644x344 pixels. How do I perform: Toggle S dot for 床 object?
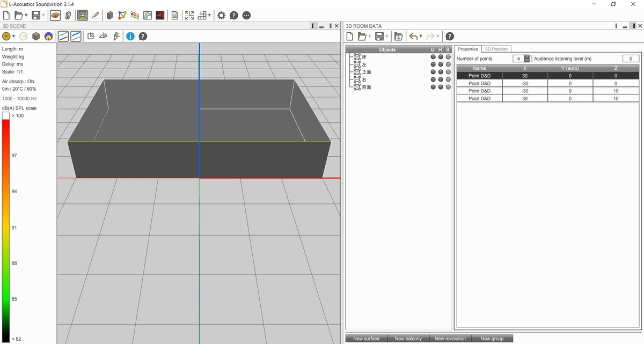pyautogui.click(x=448, y=57)
